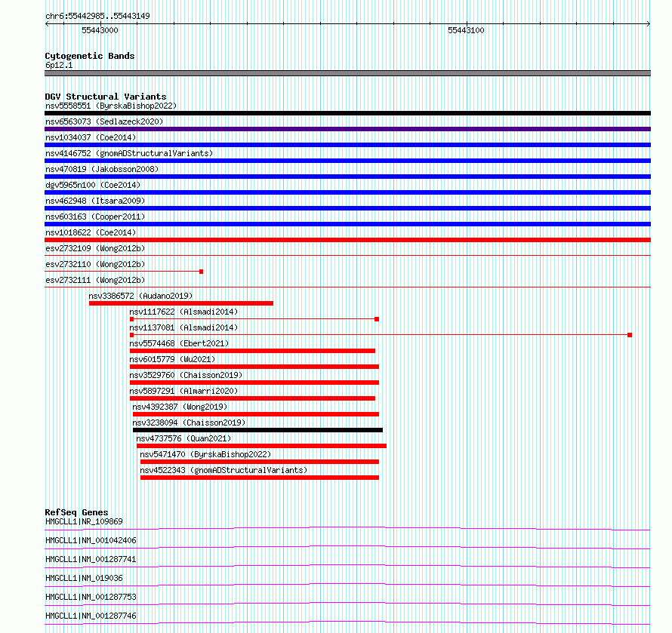Click the nsv4146752 (gnomADStructuralVariants) label
672x633 pixels.
(x=129, y=153)
